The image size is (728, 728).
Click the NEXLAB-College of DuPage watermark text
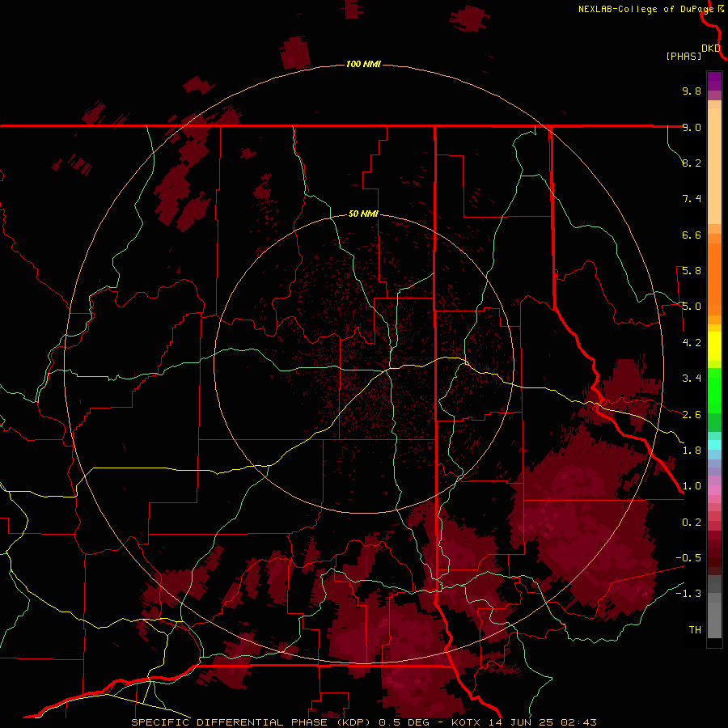click(x=645, y=9)
